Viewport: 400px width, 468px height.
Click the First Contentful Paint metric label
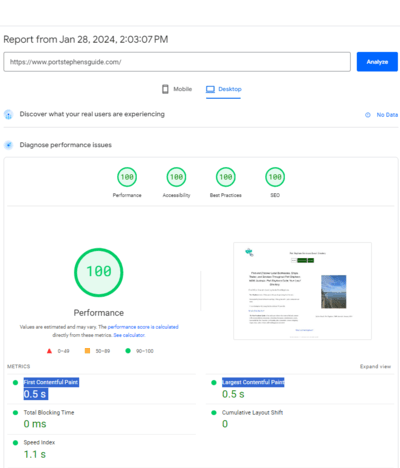(51, 382)
